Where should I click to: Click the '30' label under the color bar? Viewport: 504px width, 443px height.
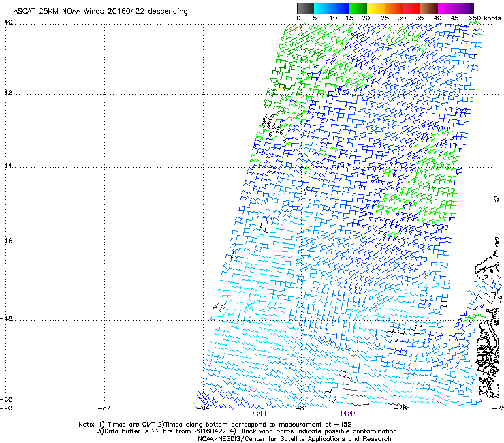(x=402, y=18)
